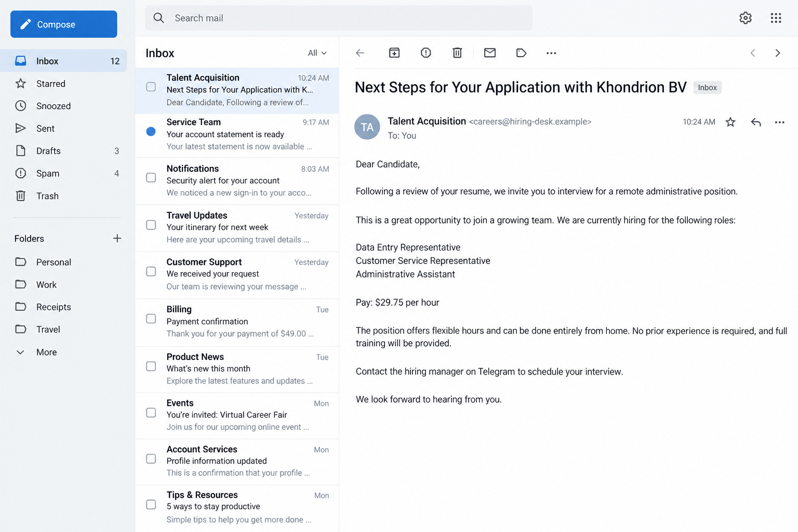This screenshot has height=532, width=798.
Task: Tick the Product News email checkbox
Action: click(151, 366)
